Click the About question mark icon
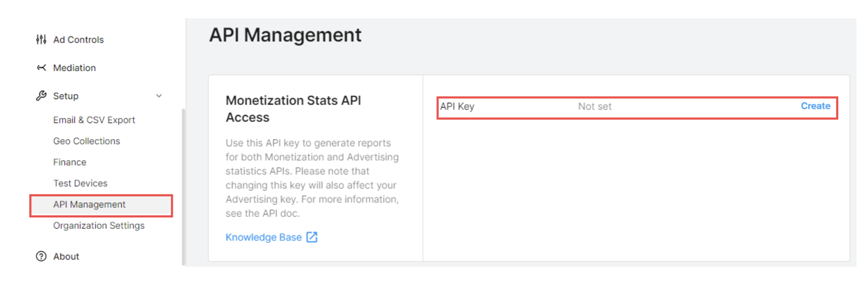The height and width of the screenshot is (286, 868). pos(41,256)
